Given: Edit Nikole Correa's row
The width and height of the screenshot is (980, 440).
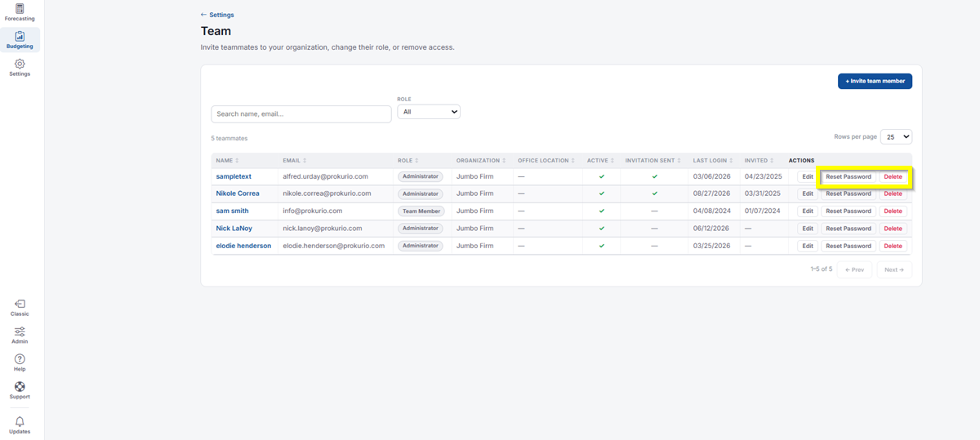Looking at the screenshot, I should pos(808,193).
